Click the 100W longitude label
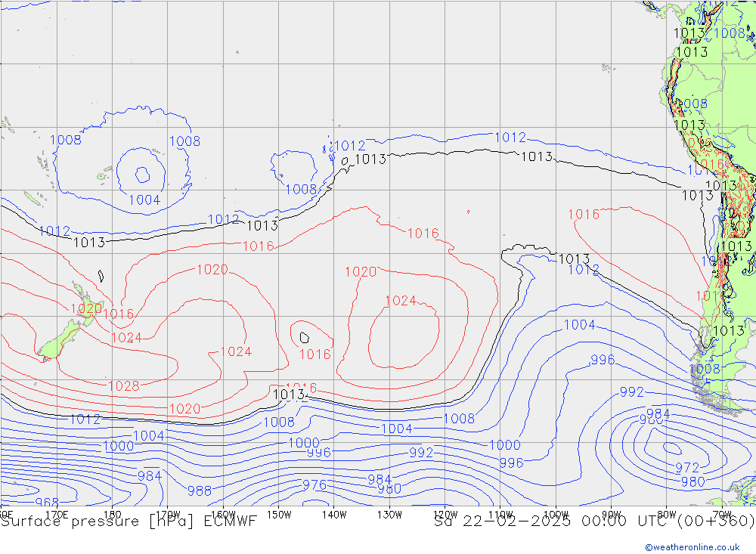This screenshot has height=554, width=756. tap(556, 514)
